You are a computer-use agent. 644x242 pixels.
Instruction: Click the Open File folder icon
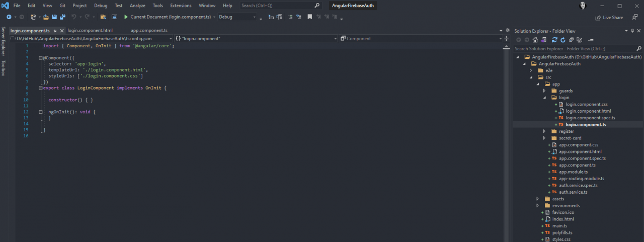click(x=46, y=17)
